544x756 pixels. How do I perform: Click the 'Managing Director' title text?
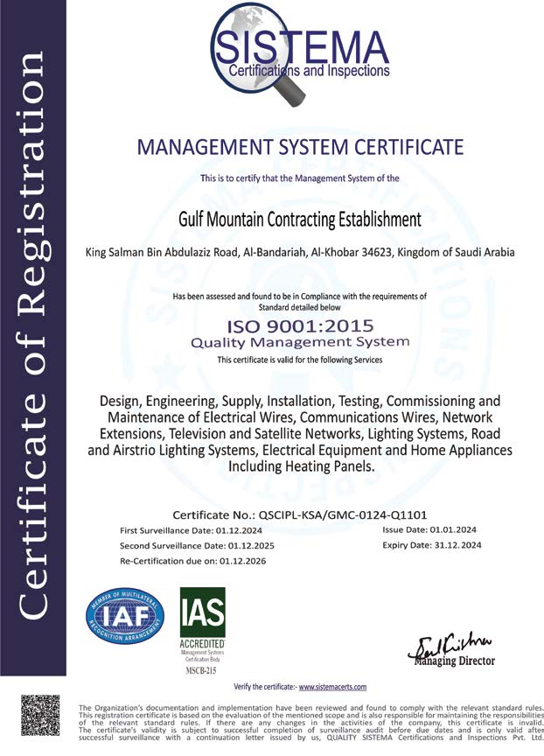(455, 661)
